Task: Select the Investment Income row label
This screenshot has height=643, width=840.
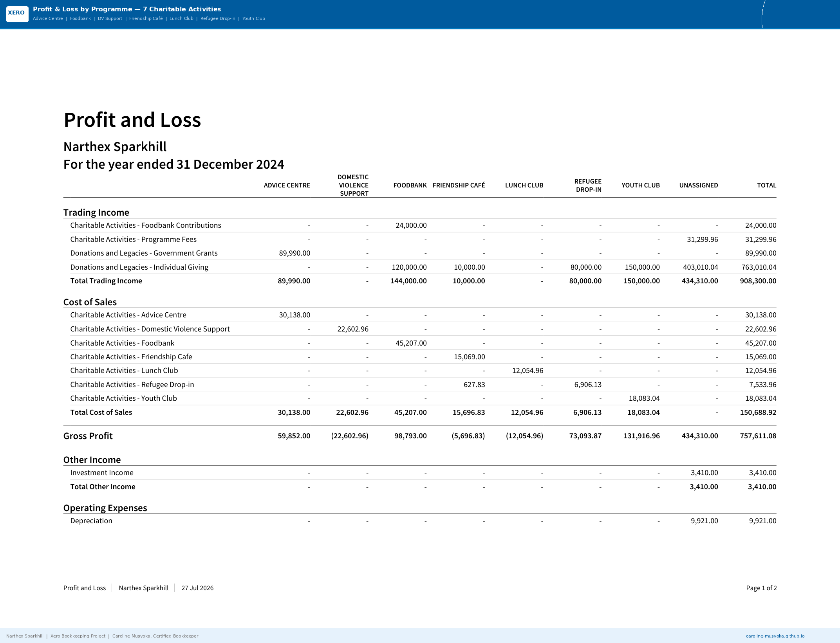Action: click(x=102, y=473)
